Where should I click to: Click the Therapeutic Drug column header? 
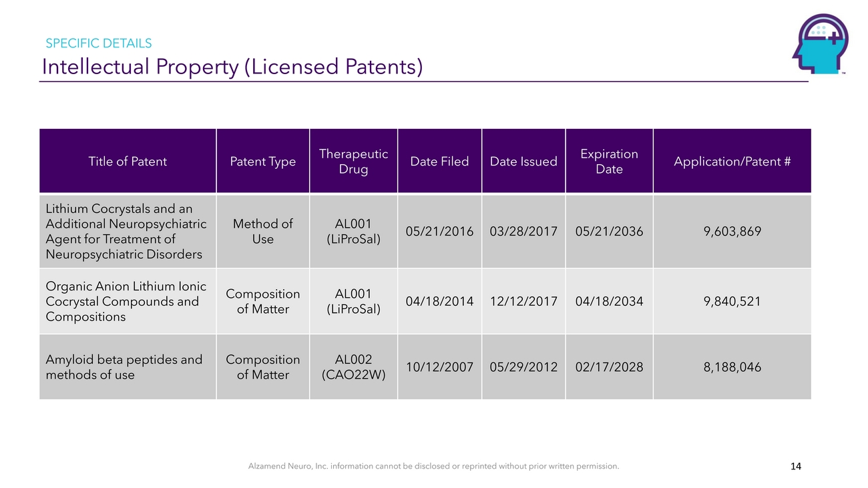[x=353, y=162]
